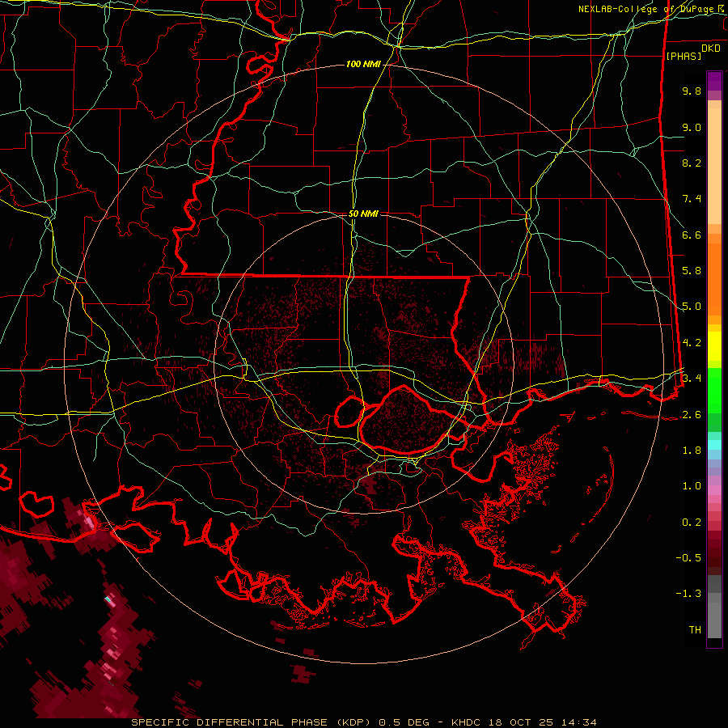Click the TH label on the color scale
This screenshot has height=728, width=728.
[695, 630]
